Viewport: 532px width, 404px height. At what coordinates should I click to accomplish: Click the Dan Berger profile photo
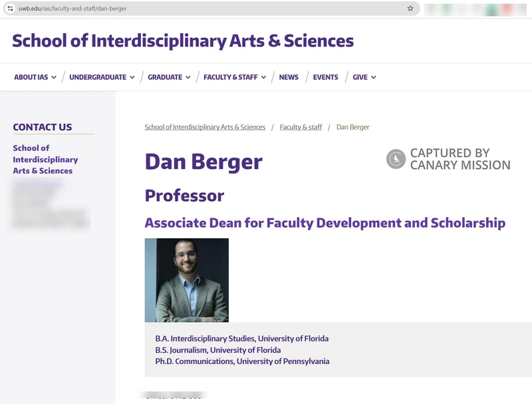click(187, 280)
